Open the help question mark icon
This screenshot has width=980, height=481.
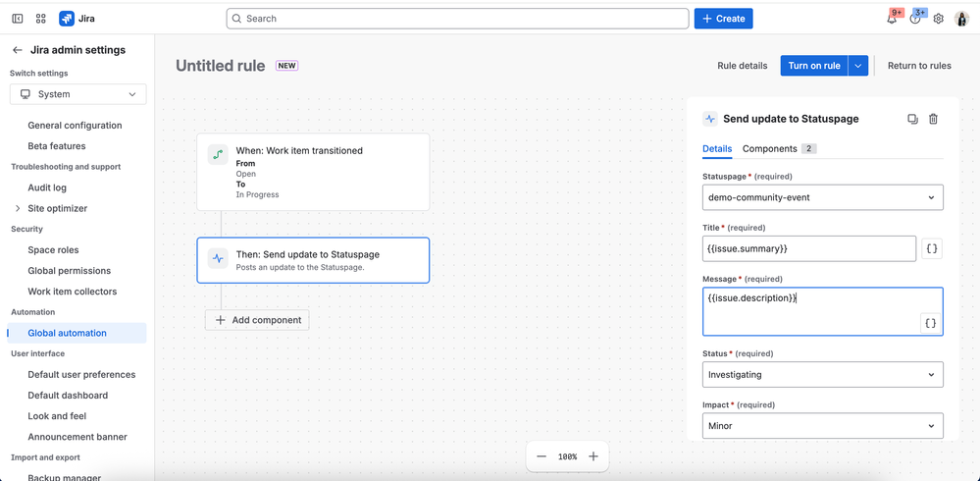915,19
